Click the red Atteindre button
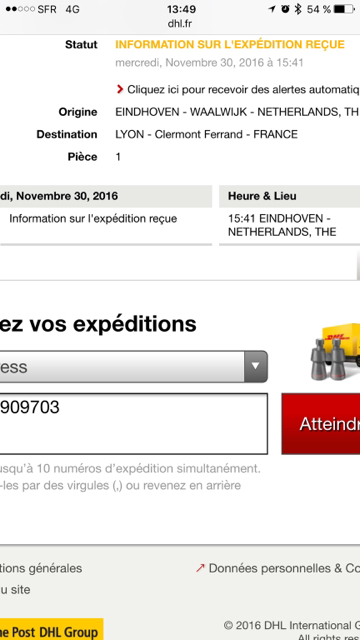 [321, 424]
